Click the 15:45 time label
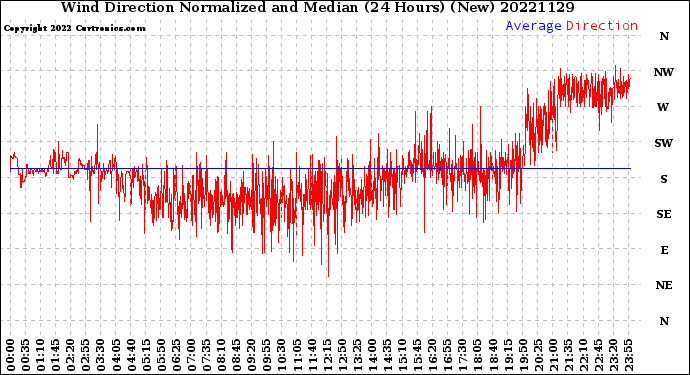The image size is (690, 375). pos(418,355)
